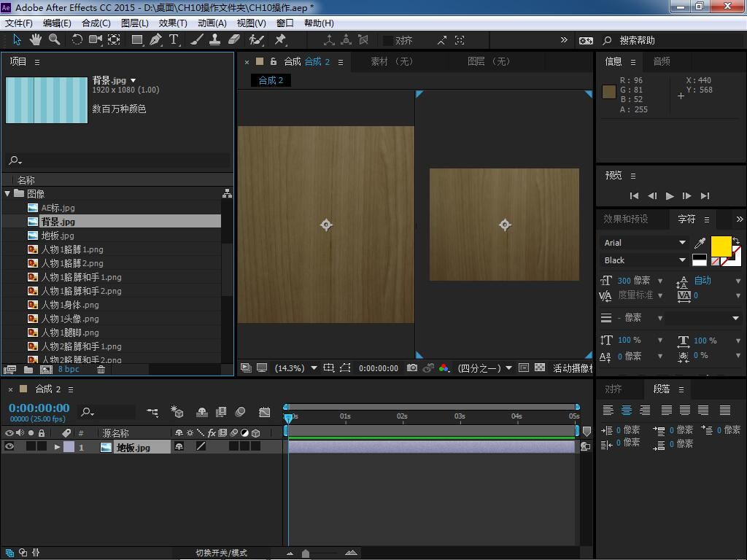
Task: Select the Hand tool
Action: (x=36, y=40)
